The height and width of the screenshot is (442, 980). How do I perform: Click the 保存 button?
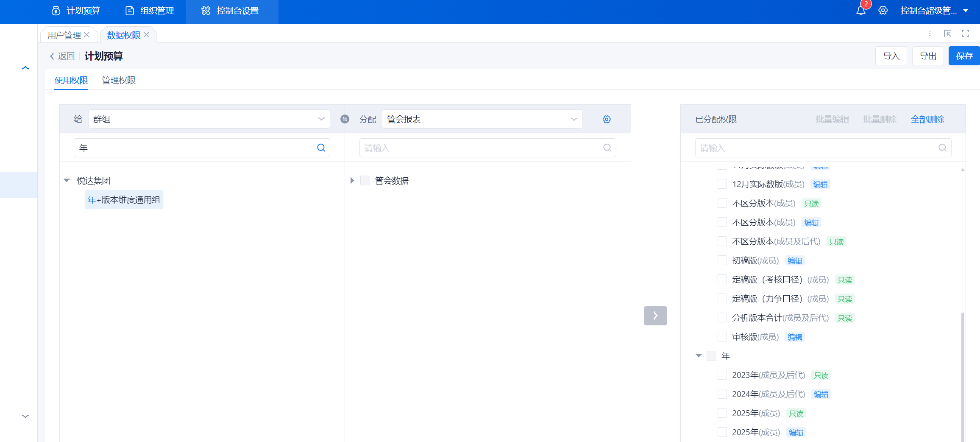[964, 56]
